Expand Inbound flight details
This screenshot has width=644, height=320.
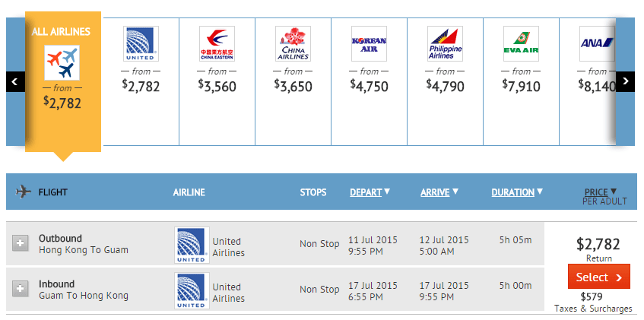click(x=21, y=289)
